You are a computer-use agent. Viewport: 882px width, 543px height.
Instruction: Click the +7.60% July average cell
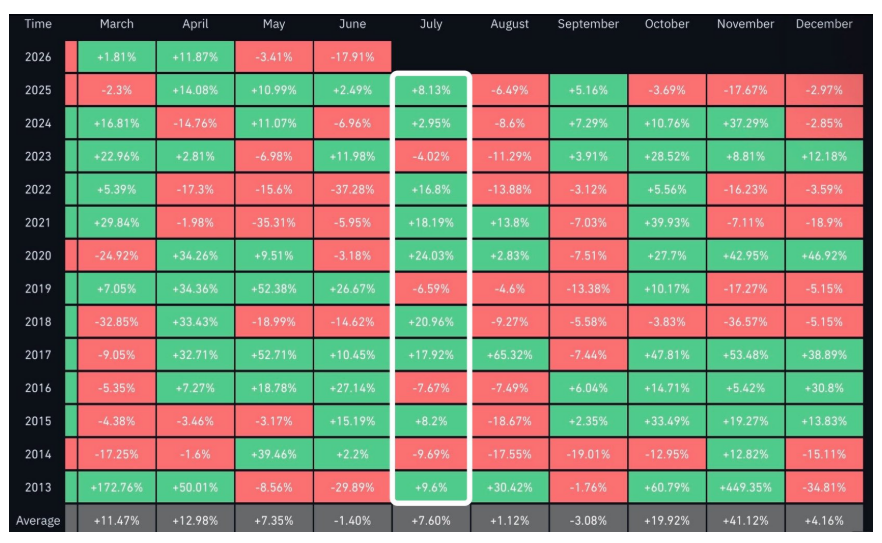click(431, 520)
